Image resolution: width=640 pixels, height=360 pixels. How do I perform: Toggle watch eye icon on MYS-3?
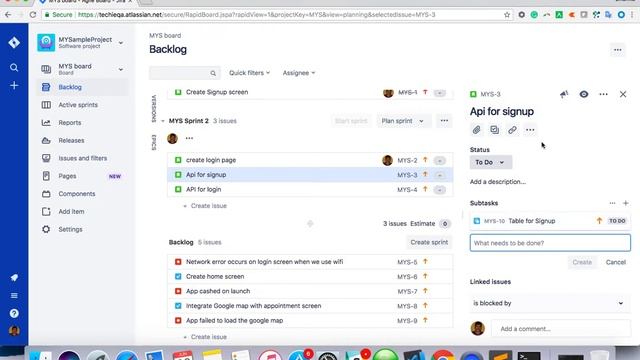584,94
